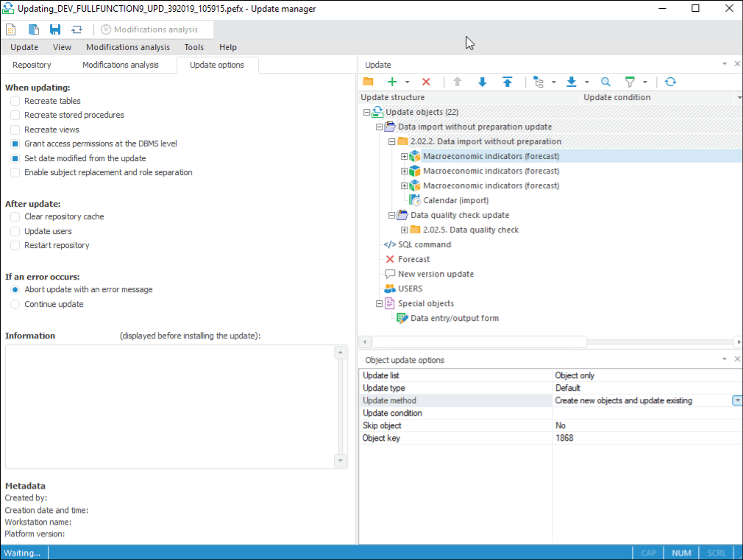Click the Information box scroll down arrow
Screen dimensions: 743x560
(340, 461)
